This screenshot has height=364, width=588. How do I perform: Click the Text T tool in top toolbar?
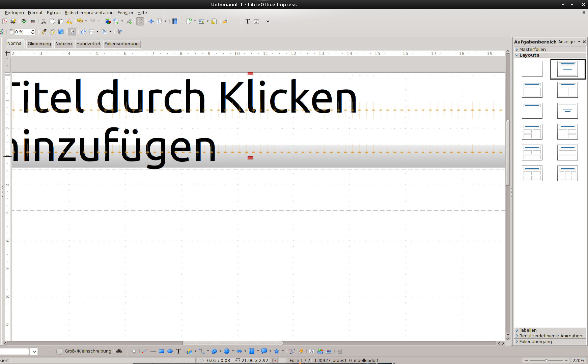tap(248, 21)
